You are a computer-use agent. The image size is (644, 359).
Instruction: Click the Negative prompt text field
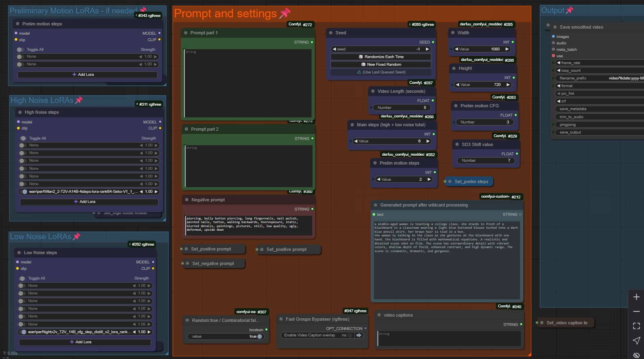(248, 225)
